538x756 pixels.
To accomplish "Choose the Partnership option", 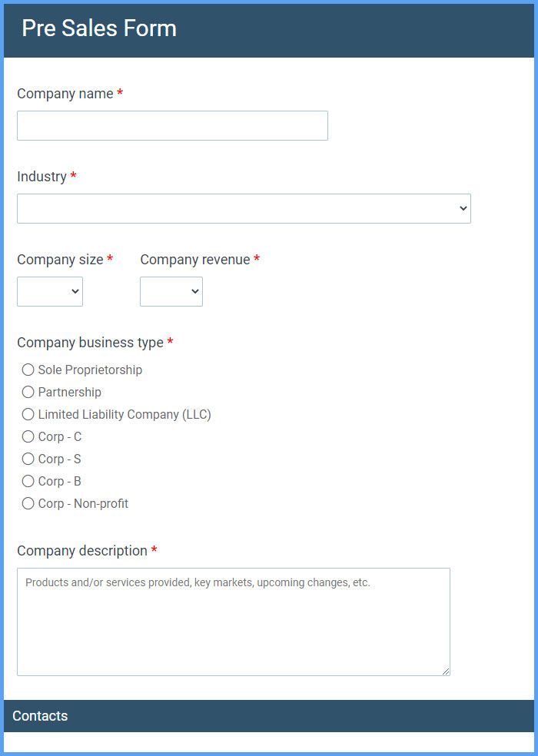I will coord(28,392).
